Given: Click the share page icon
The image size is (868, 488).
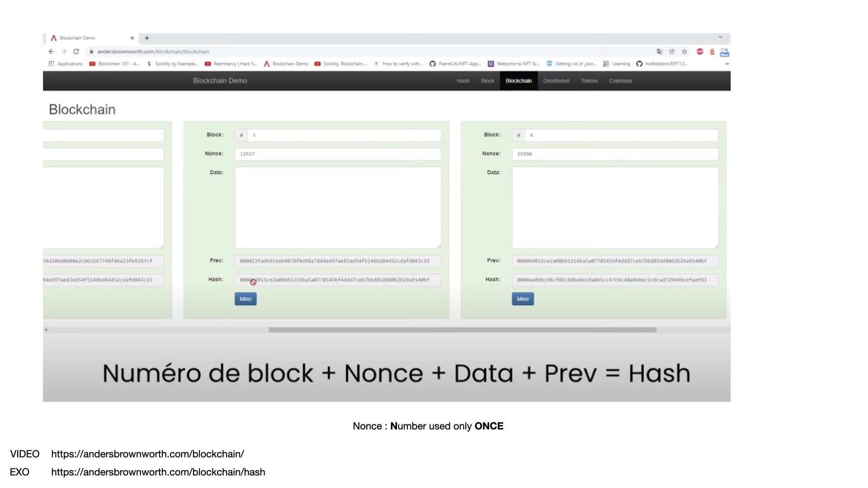Looking at the screenshot, I should (x=672, y=52).
